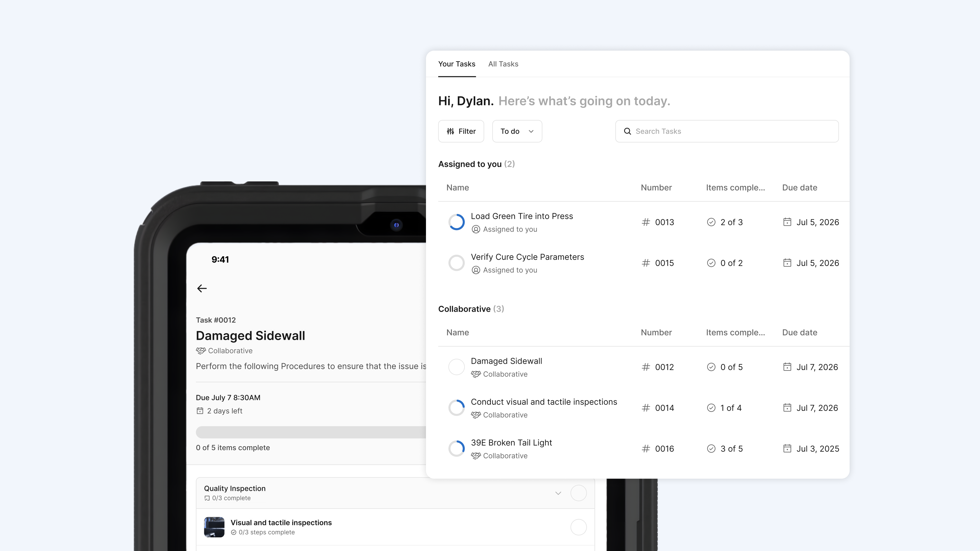
Task: Click the Items completed column header in Collaborative
Action: [735, 332]
